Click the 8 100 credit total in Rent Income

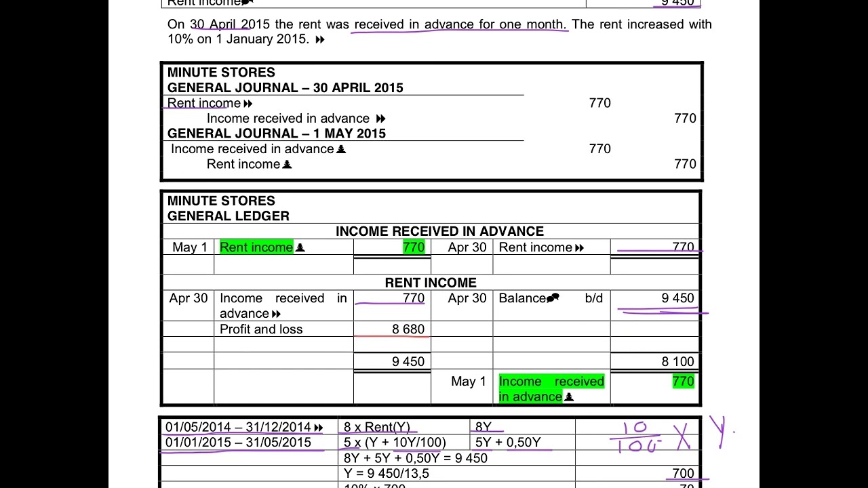click(678, 362)
